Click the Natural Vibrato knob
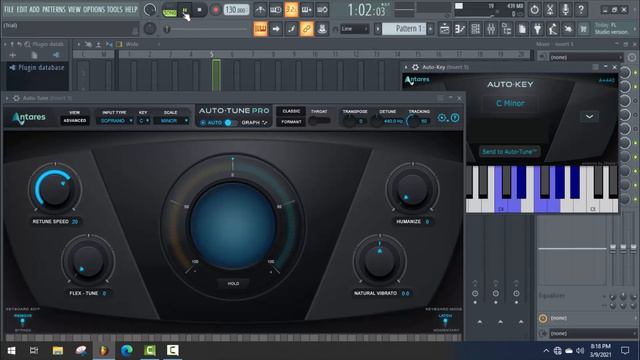The width and height of the screenshot is (640, 360). [380, 261]
